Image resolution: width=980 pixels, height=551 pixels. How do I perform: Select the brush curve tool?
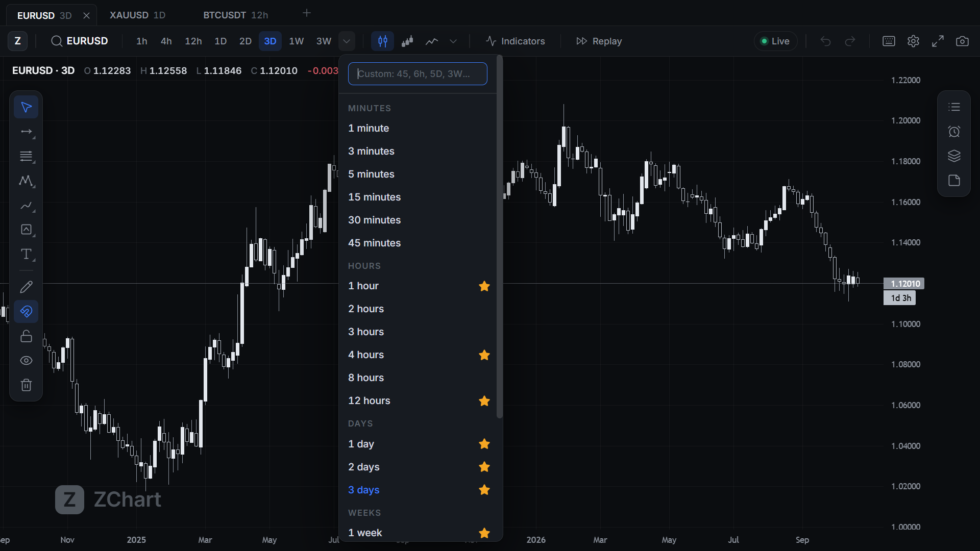point(26,205)
